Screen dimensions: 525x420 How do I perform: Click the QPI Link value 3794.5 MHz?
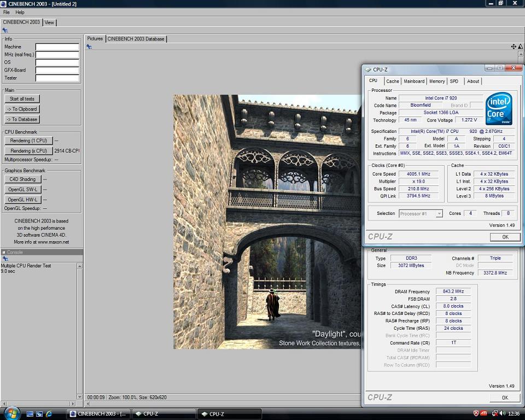418,196
